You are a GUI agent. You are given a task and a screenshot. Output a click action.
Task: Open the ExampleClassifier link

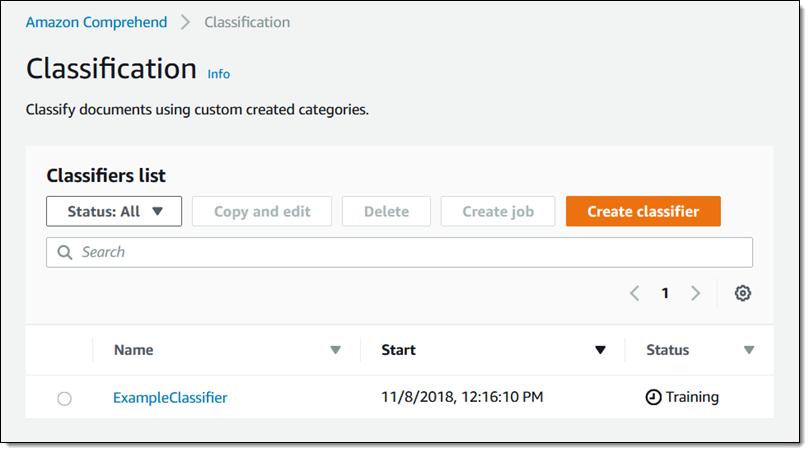pos(170,397)
